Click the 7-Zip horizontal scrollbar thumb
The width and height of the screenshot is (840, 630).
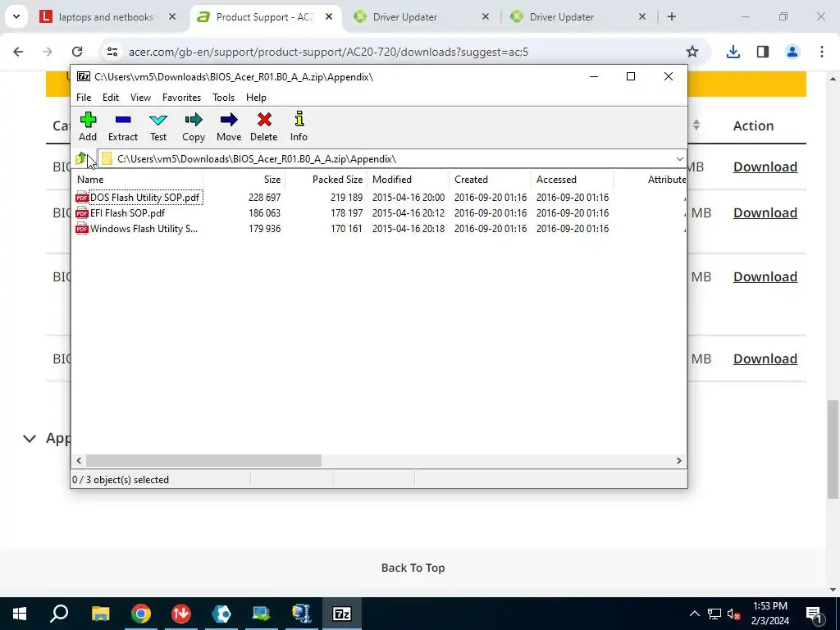tap(203, 461)
